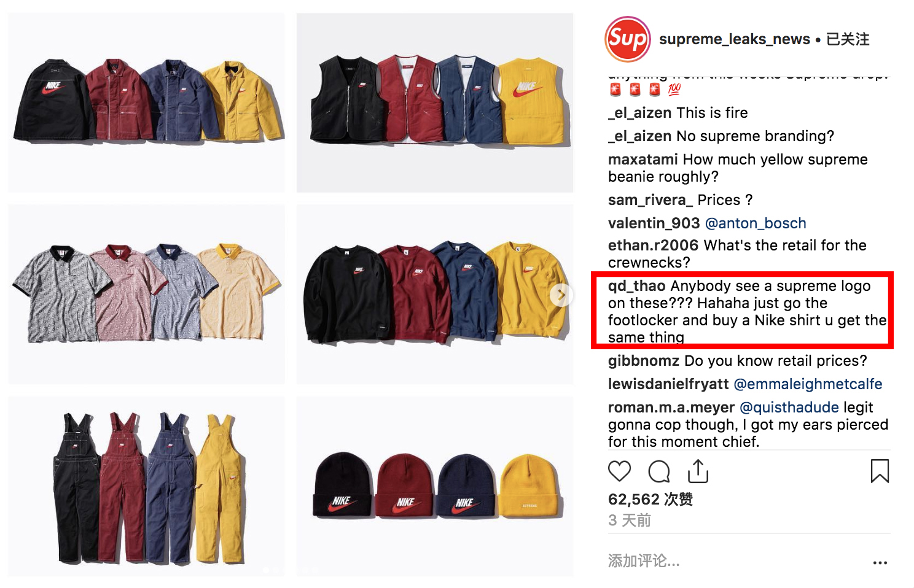Open the @anton_bosch mention

pyautogui.click(x=756, y=223)
